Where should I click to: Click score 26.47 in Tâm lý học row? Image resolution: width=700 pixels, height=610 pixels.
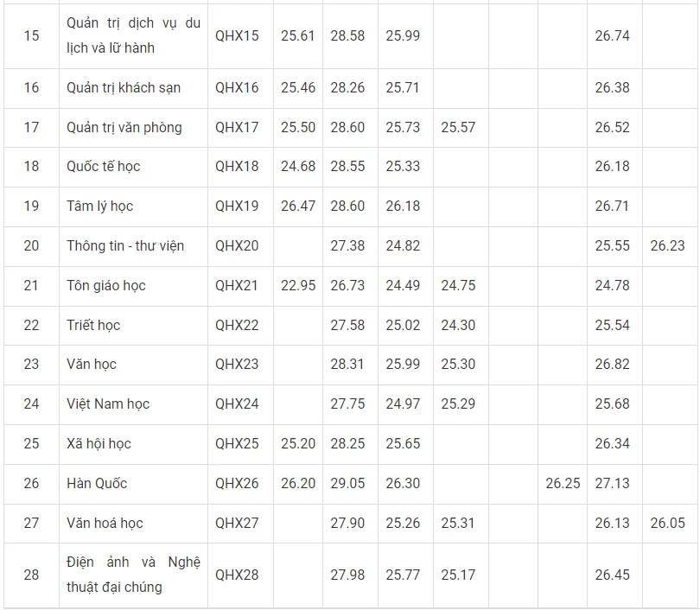pyautogui.click(x=298, y=207)
